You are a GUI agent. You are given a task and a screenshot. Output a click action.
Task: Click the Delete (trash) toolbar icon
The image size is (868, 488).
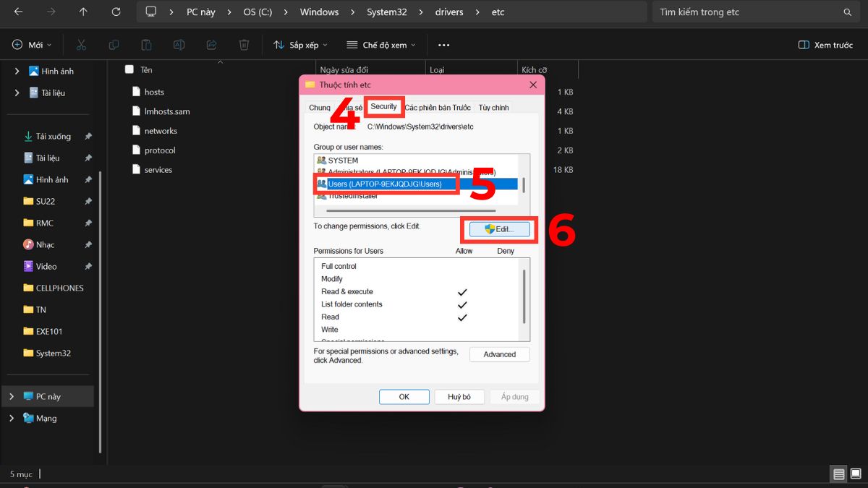click(x=244, y=45)
